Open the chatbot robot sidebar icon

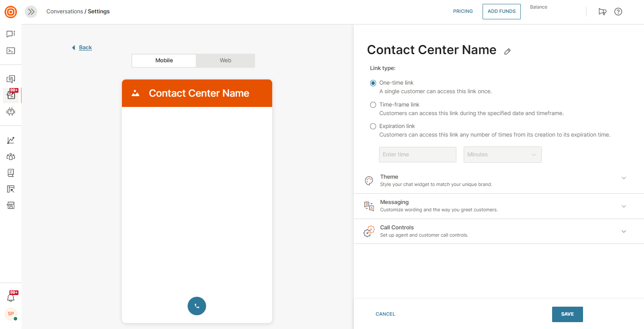(11, 112)
